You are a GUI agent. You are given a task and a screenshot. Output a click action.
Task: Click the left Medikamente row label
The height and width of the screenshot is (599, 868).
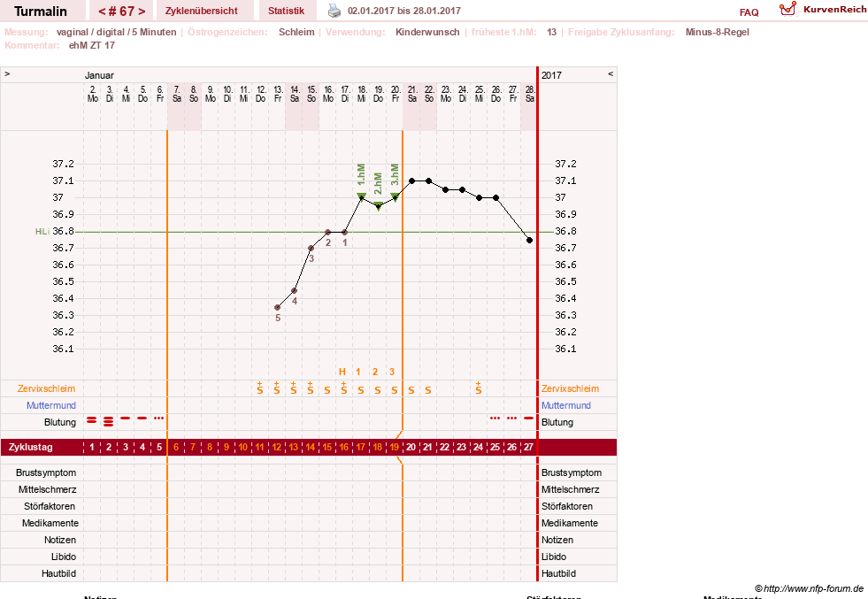tap(50, 523)
